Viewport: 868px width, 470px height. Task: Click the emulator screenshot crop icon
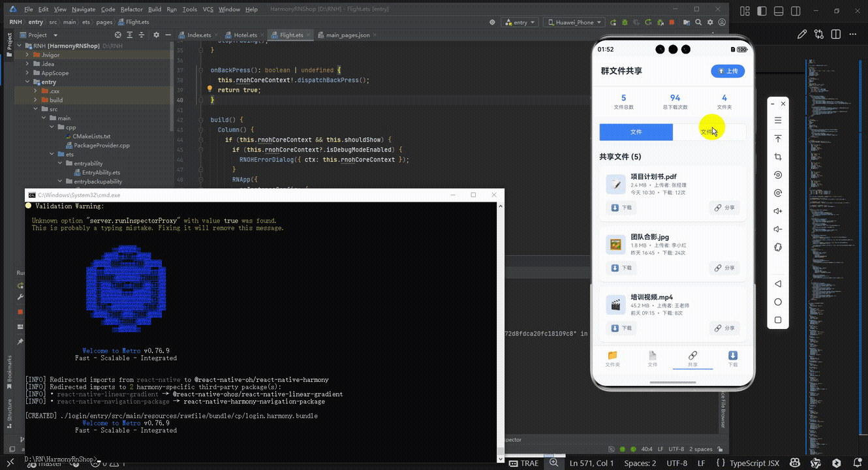778,157
